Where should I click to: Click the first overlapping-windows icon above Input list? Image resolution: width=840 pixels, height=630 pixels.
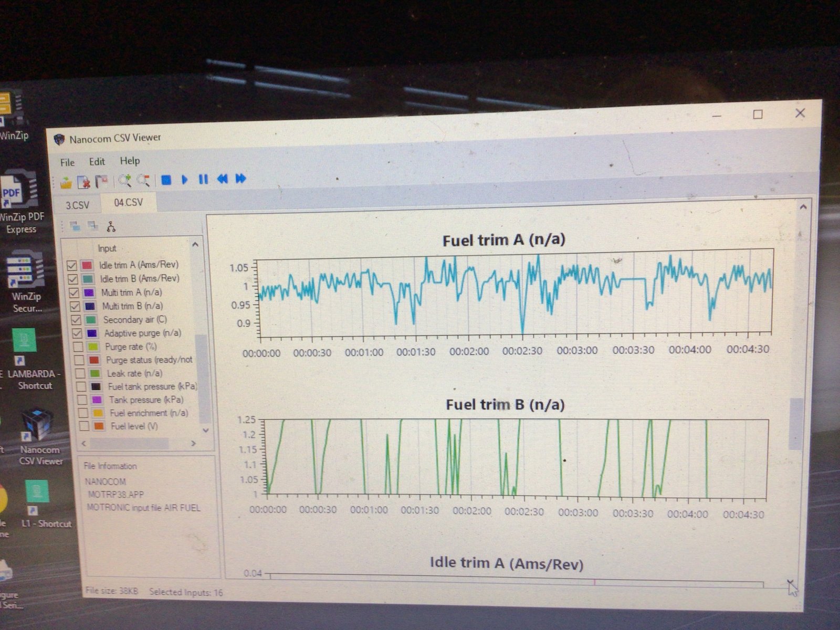[x=76, y=227]
